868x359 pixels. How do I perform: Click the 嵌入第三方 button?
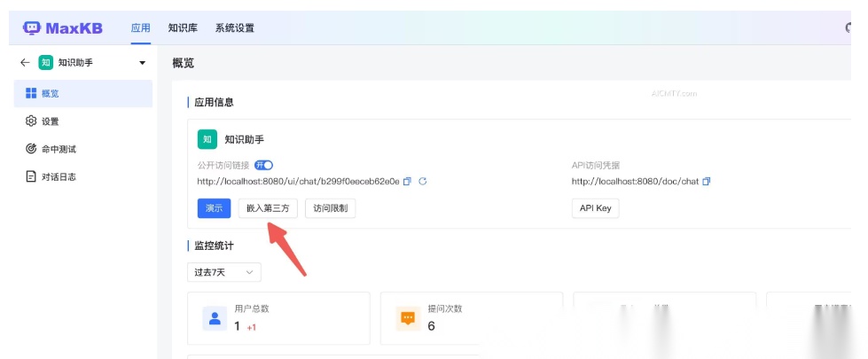point(268,208)
